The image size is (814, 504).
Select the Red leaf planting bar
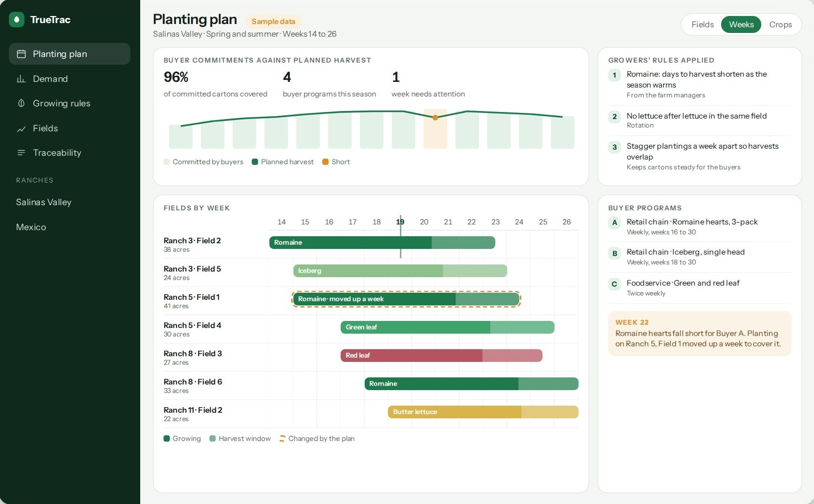coord(441,355)
